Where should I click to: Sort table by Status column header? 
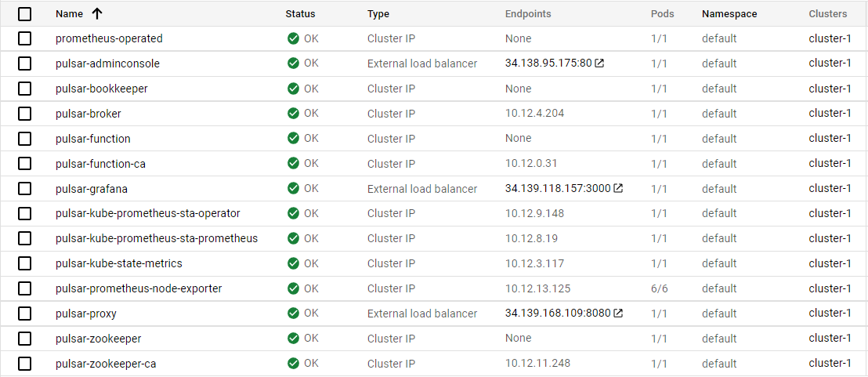[300, 13]
